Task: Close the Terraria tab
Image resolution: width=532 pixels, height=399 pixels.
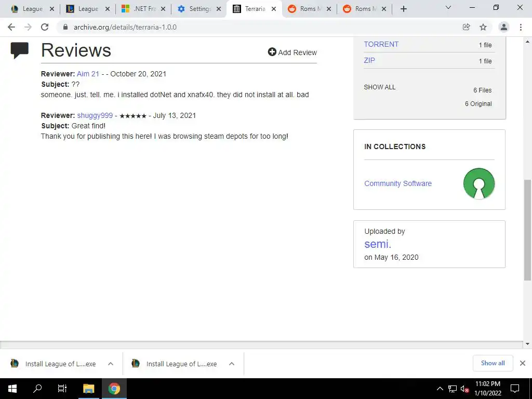Action: [274, 9]
